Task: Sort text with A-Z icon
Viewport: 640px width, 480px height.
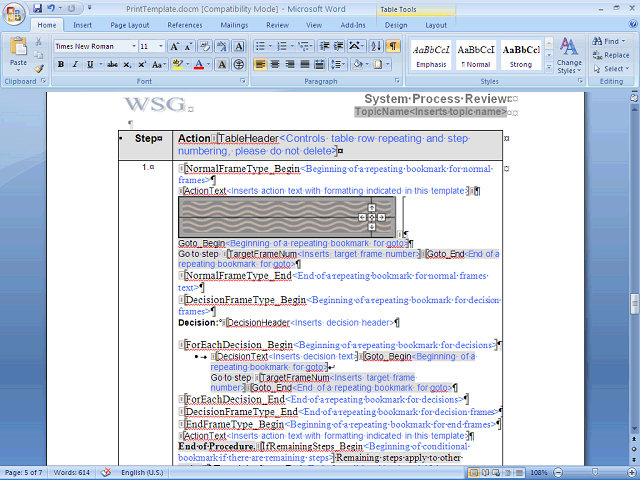Action: tap(376, 46)
